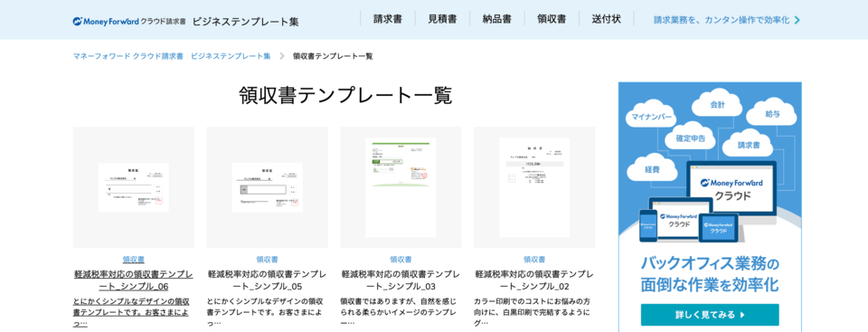
Task: Click the description under シンプル_05
Action: [x=265, y=313]
